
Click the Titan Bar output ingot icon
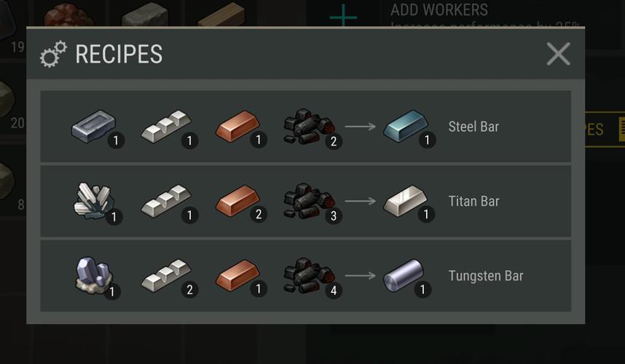(x=405, y=201)
